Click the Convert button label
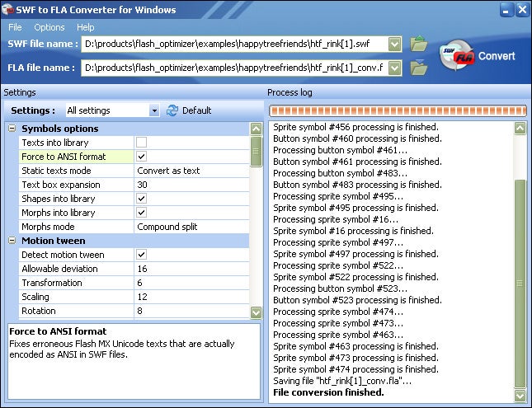The image size is (532, 408). pos(497,56)
